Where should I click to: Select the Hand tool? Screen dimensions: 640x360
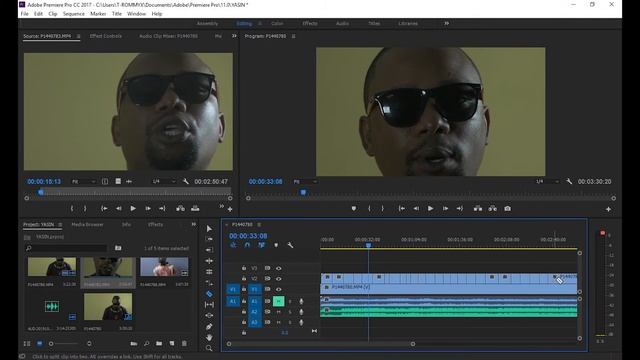(209, 338)
